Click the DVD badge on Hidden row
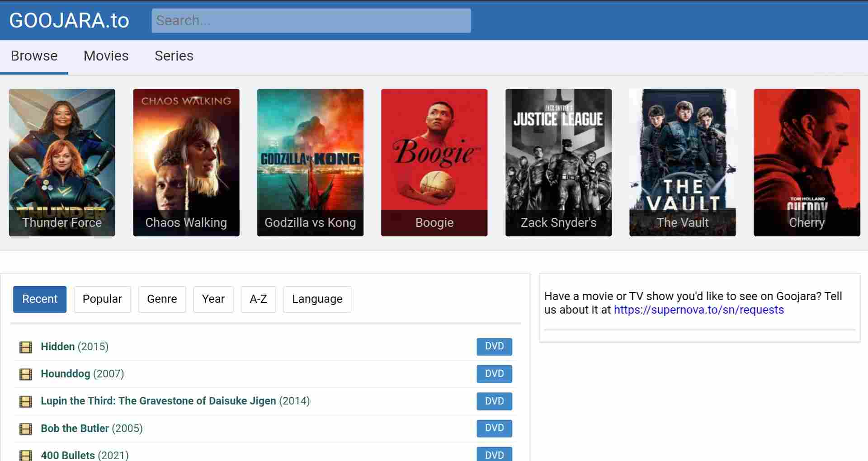This screenshot has height=461, width=868. 495,347
